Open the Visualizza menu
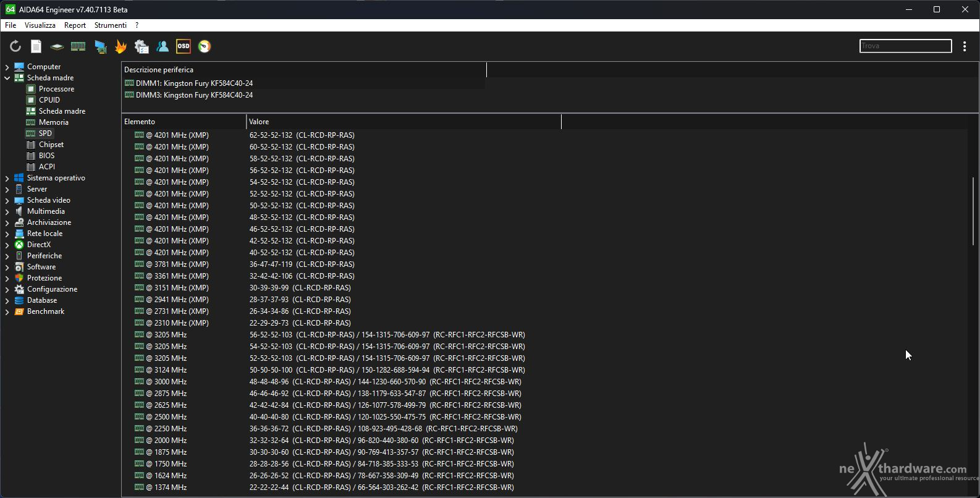 (x=40, y=25)
